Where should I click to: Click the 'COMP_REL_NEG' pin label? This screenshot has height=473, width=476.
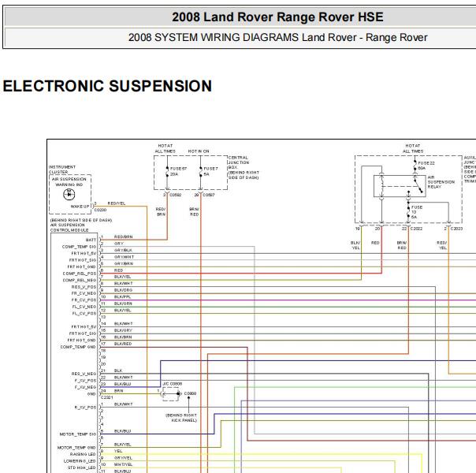click(80, 280)
